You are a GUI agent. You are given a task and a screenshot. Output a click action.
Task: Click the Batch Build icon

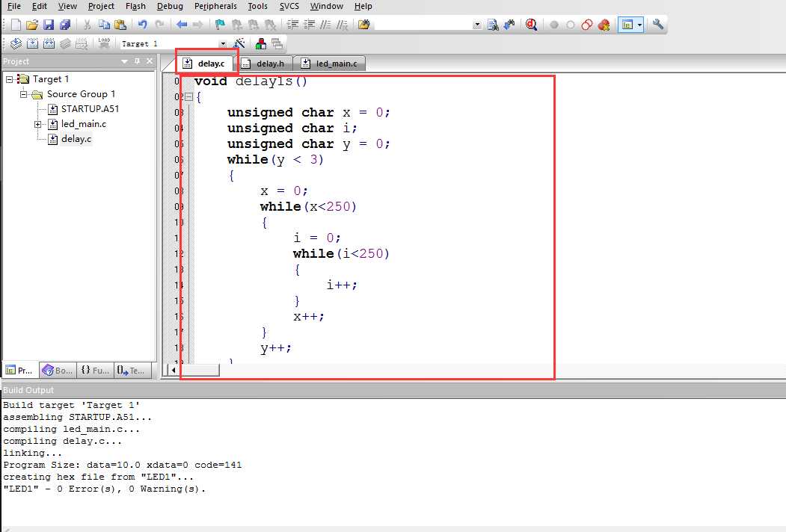pos(65,44)
